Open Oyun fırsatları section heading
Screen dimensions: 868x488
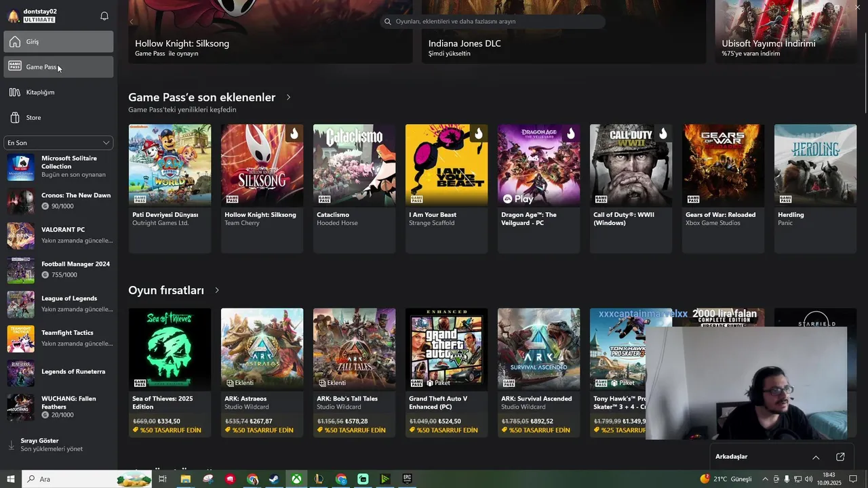coord(166,290)
